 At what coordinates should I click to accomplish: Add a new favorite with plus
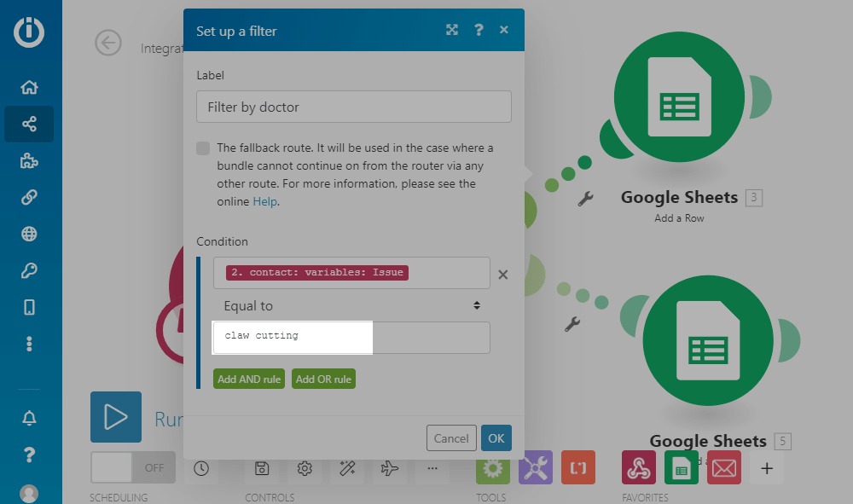767,467
